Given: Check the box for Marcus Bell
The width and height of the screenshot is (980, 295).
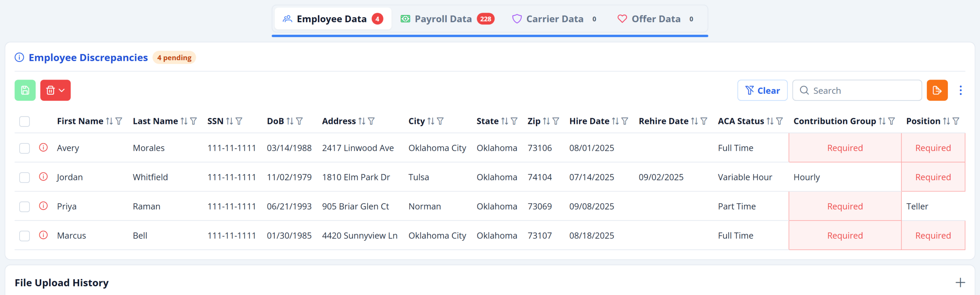Looking at the screenshot, I should [x=24, y=236].
